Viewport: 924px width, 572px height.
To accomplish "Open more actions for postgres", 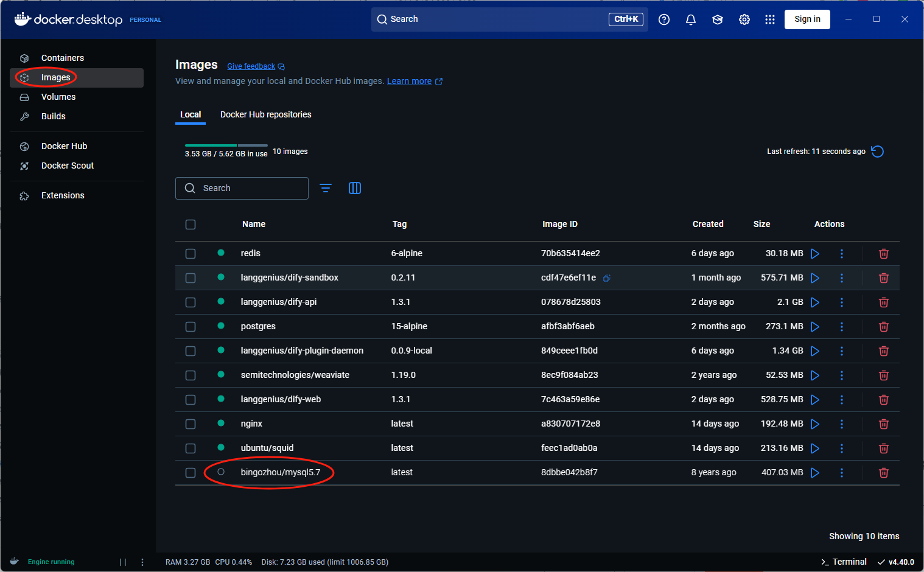I will (x=842, y=327).
